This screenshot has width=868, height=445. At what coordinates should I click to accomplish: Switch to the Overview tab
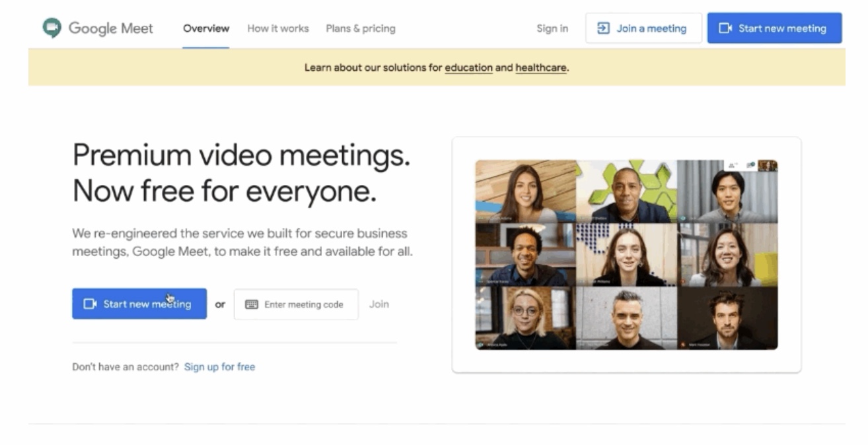point(206,28)
